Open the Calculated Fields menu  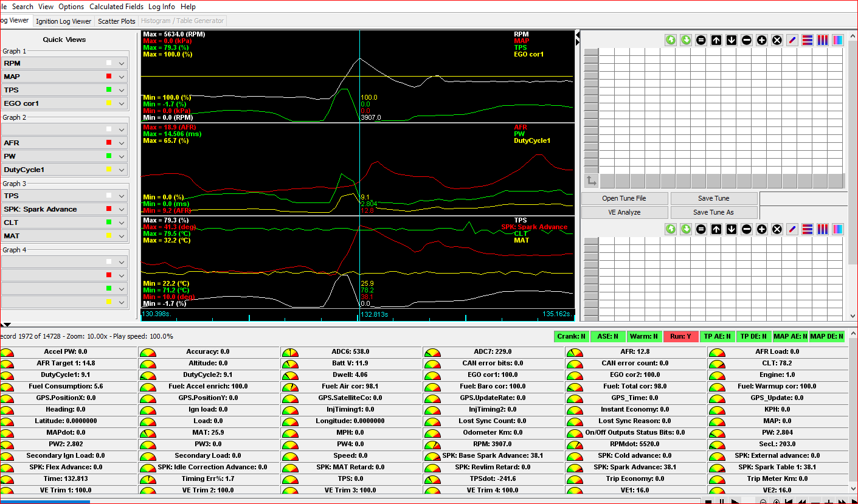pos(116,7)
